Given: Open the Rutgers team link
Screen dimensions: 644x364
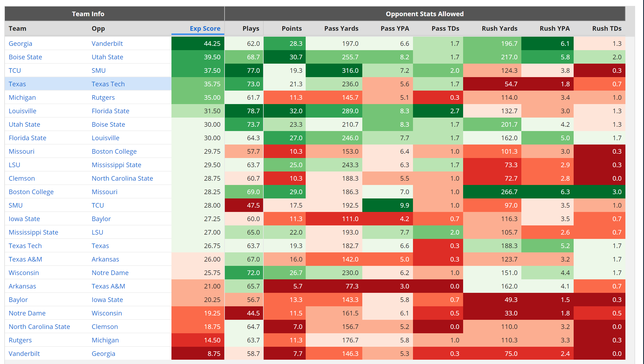Looking at the screenshot, I should [x=20, y=340].
